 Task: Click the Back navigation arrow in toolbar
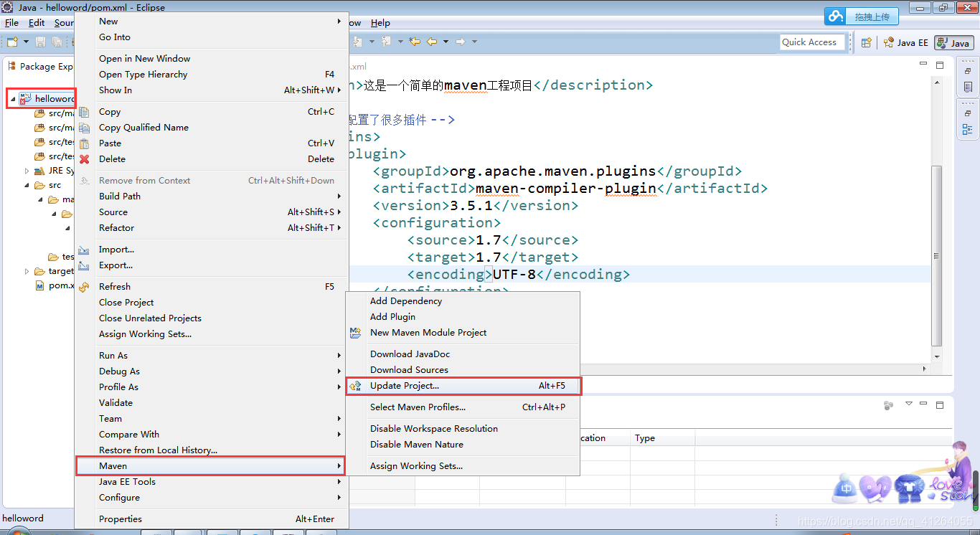point(432,42)
